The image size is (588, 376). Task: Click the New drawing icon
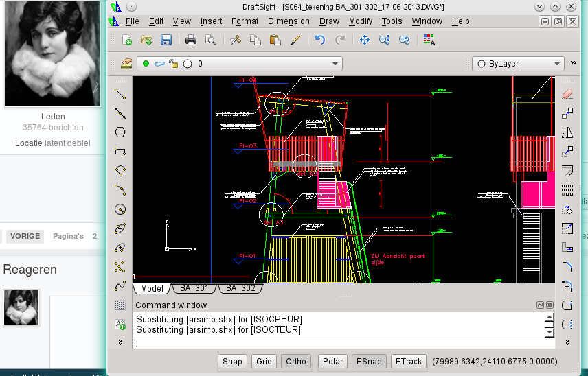(x=127, y=40)
